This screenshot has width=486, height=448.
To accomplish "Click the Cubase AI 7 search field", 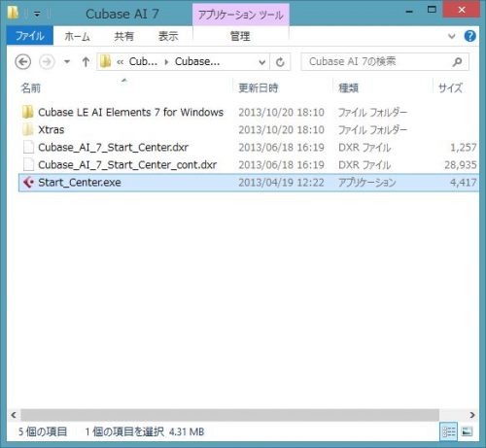I will 385,61.
